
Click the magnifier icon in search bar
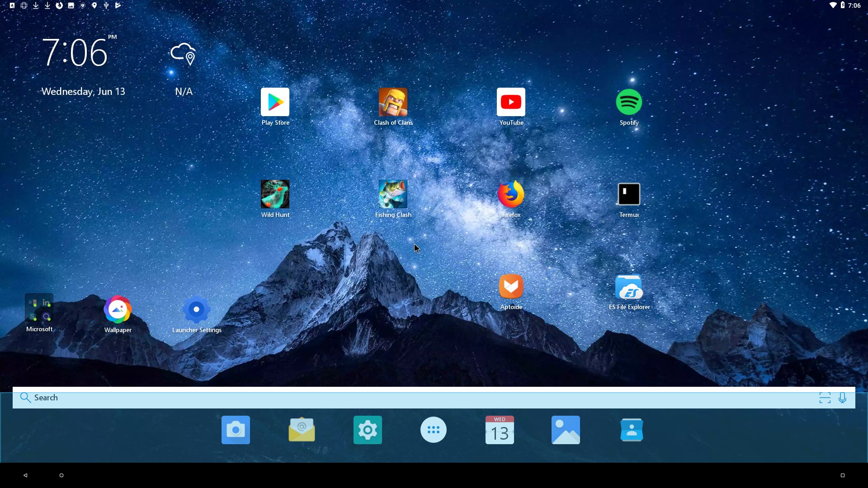click(25, 398)
